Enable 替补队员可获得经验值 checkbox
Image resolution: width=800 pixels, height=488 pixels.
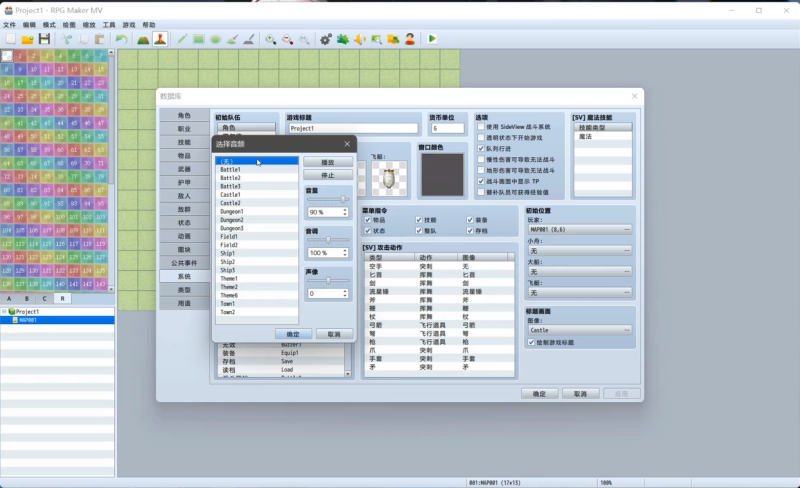click(x=481, y=192)
